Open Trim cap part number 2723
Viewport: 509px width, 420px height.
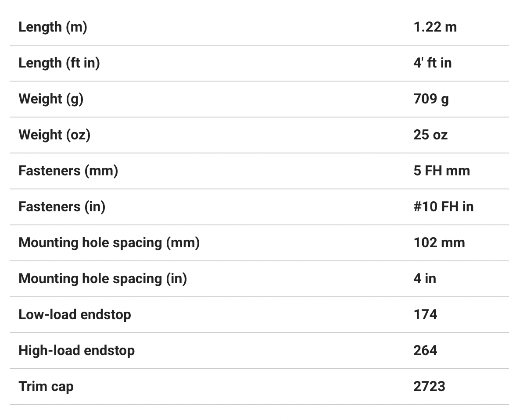coord(429,387)
